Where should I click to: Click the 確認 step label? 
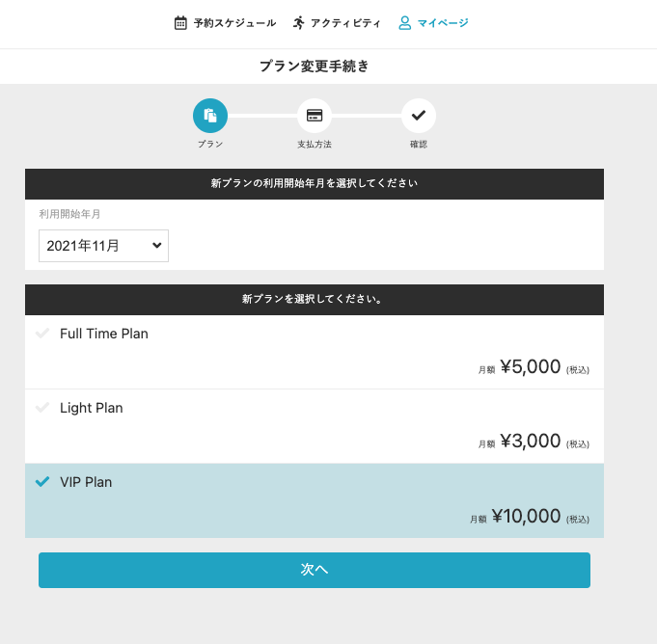pyautogui.click(x=418, y=144)
